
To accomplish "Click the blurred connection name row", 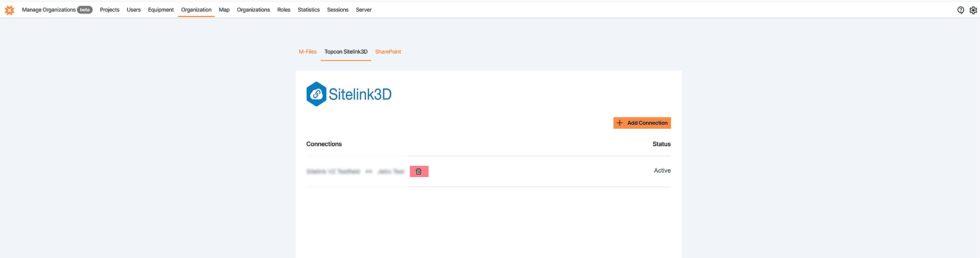I will (355, 171).
